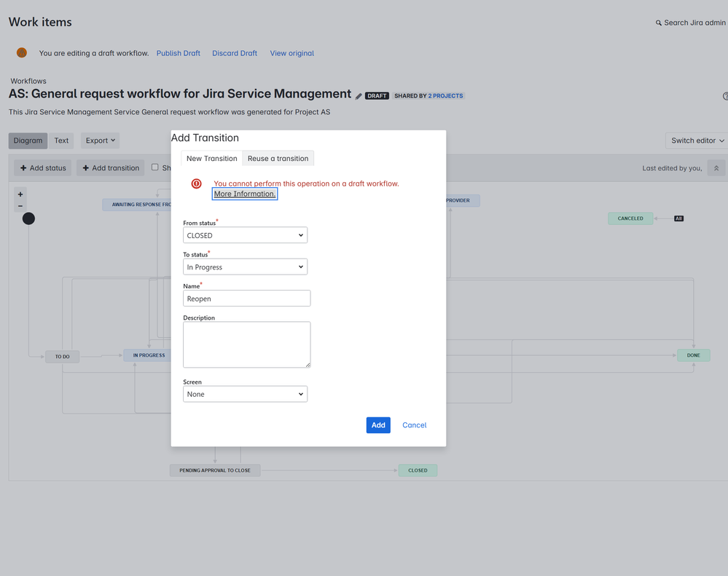Viewport: 728px width, 576px height.
Task: Zoom in the diagram with plus icon
Action: [20, 194]
